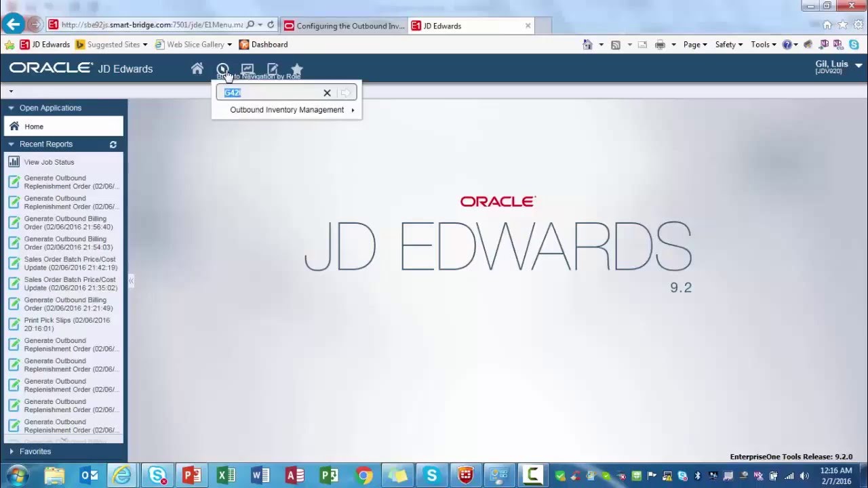This screenshot has width=868, height=488.
Task: Open Google Chrome from the taskbar
Action: click(x=363, y=476)
